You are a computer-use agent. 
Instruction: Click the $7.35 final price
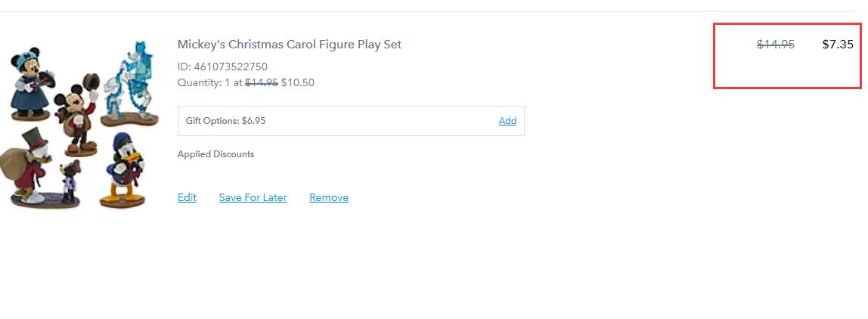(x=838, y=45)
